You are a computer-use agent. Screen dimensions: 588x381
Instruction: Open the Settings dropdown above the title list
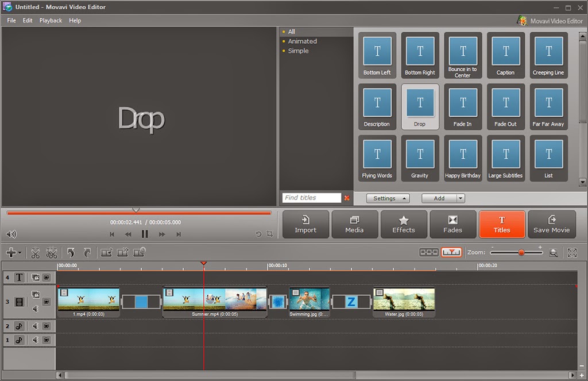388,198
